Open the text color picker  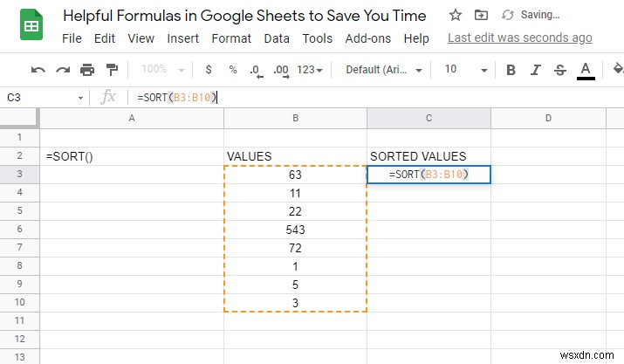[x=586, y=70]
